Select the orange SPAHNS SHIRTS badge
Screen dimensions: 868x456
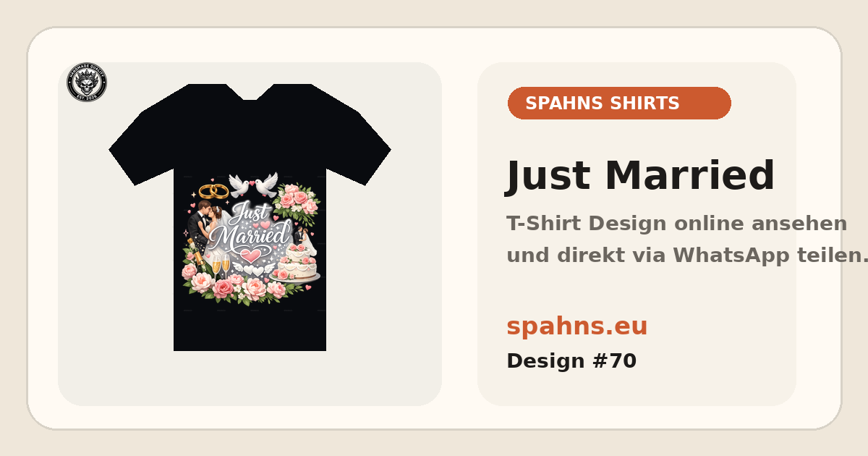[x=619, y=103]
